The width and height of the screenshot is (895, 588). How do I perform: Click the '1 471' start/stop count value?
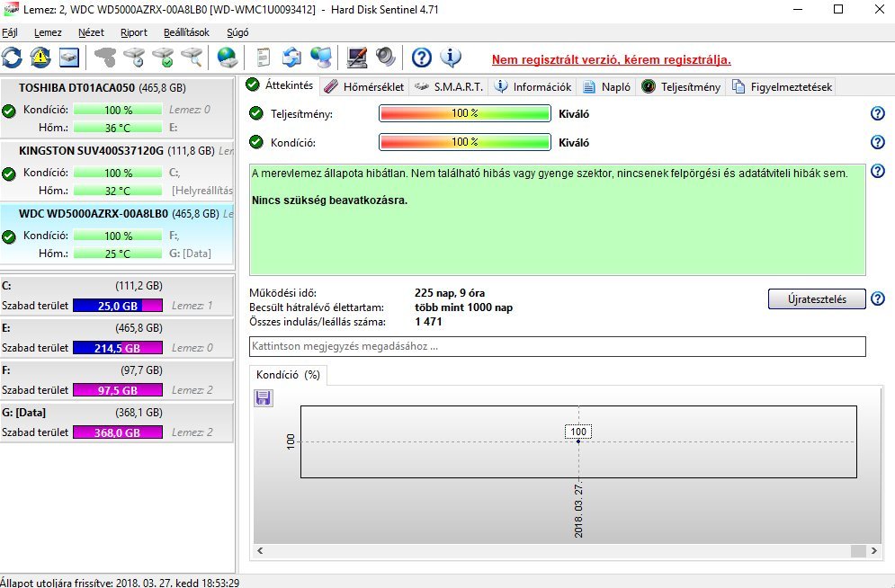point(429,322)
